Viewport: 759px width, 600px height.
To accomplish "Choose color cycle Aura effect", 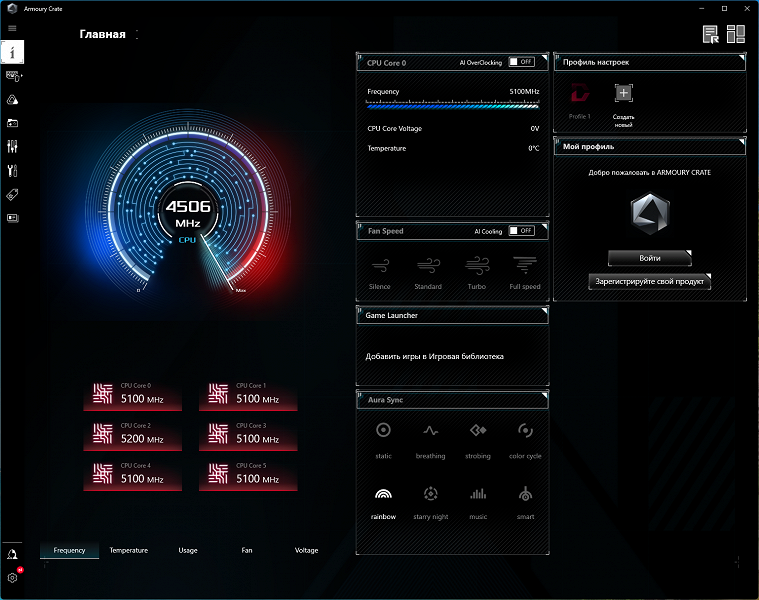I will (525, 440).
